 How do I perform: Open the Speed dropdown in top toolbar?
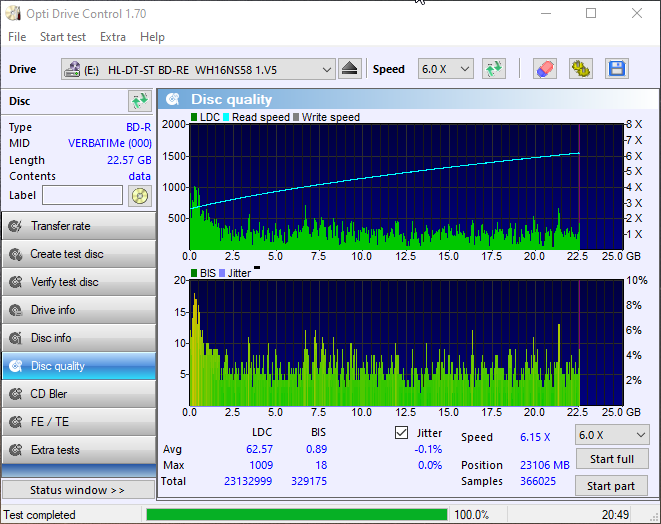click(x=446, y=69)
